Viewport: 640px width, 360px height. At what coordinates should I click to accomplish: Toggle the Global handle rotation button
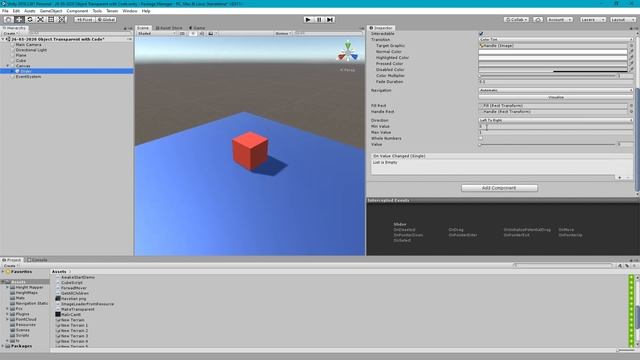pyautogui.click(x=106, y=20)
